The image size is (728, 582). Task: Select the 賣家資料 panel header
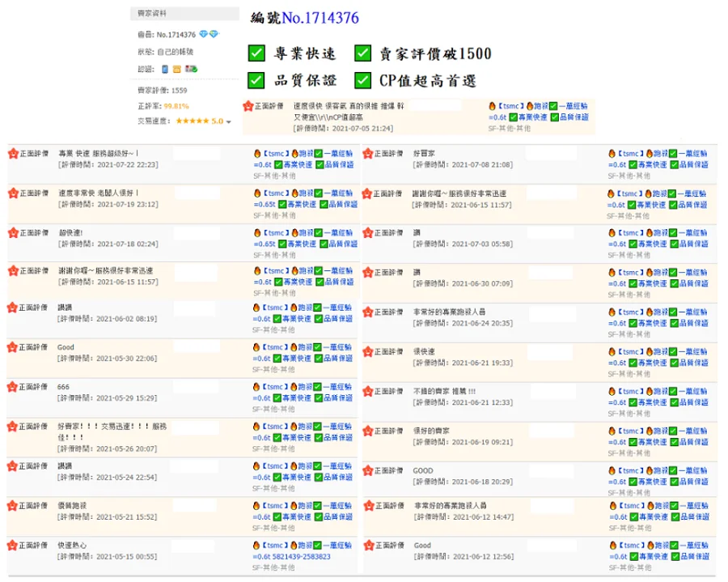[x=153, y=14]
